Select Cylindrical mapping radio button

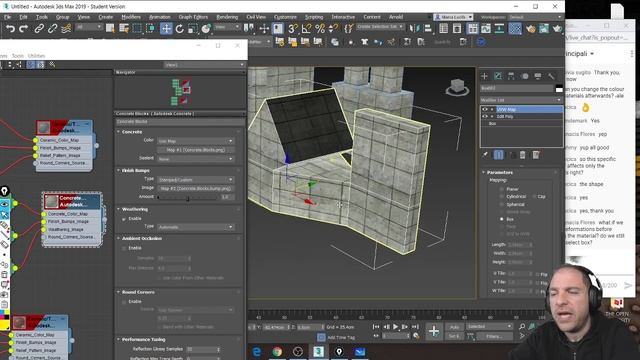[502, 197]
